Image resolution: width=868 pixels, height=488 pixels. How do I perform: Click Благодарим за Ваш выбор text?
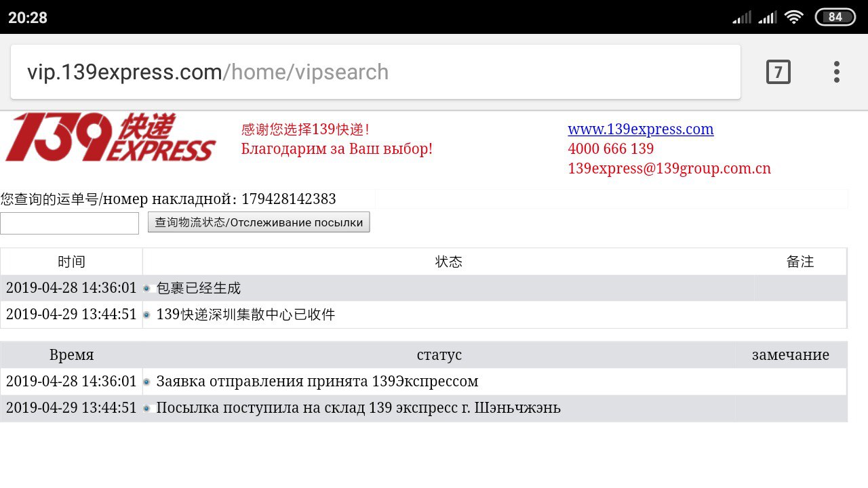point(337,148)
